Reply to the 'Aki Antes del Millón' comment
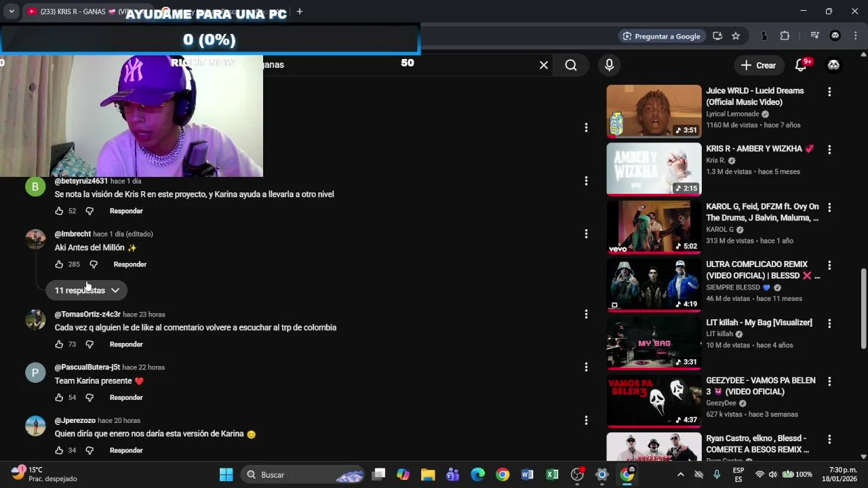868x488 pixels. (x=130, y=264)
